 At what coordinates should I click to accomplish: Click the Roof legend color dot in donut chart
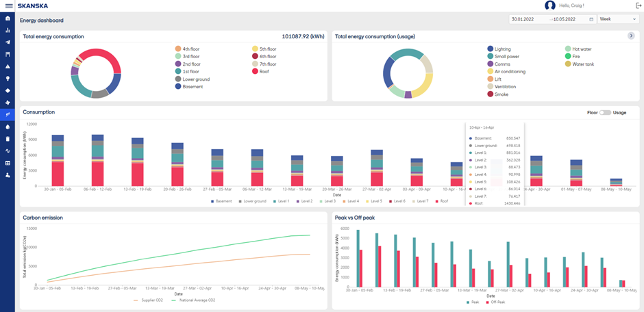[255, 71]
